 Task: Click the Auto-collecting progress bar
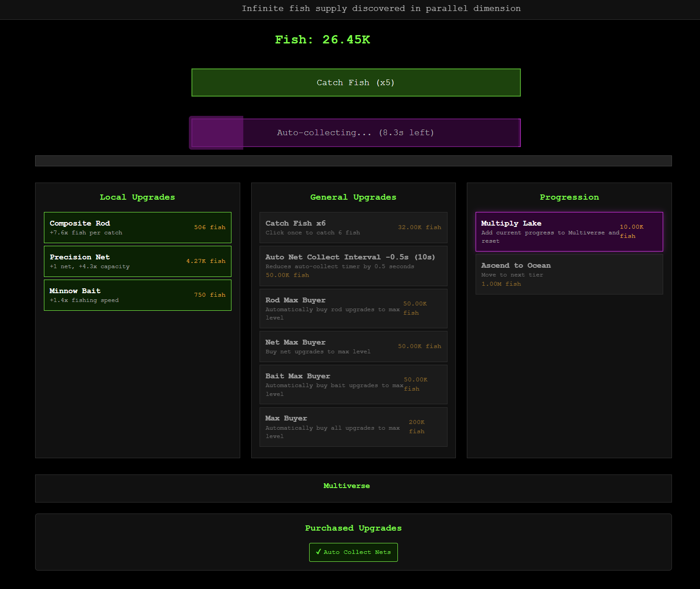click(x=356, y=133)
